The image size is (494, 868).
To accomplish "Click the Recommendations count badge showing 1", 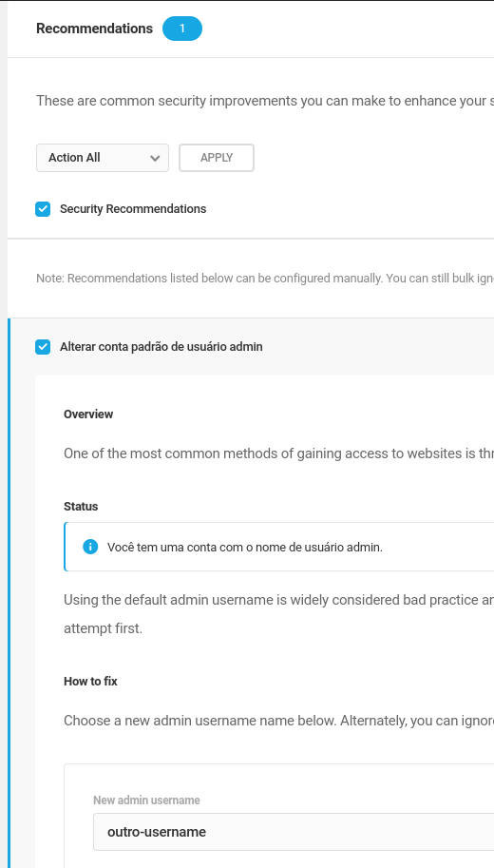I will coord(182,29).
